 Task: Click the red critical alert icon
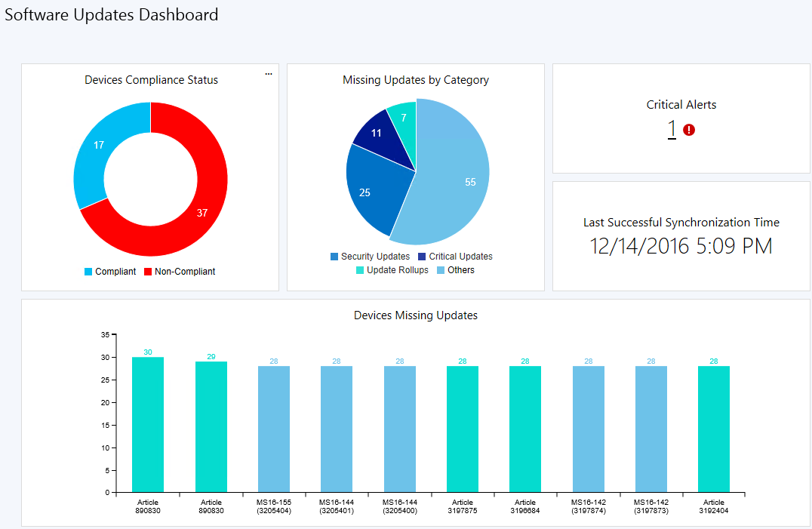point(689,130)
